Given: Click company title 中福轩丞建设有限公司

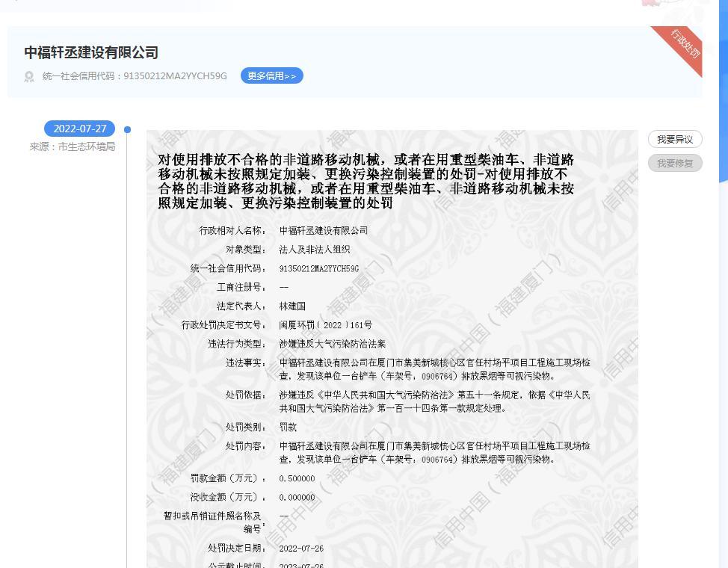Looking at the screenshot, I should tap(91, 52).
